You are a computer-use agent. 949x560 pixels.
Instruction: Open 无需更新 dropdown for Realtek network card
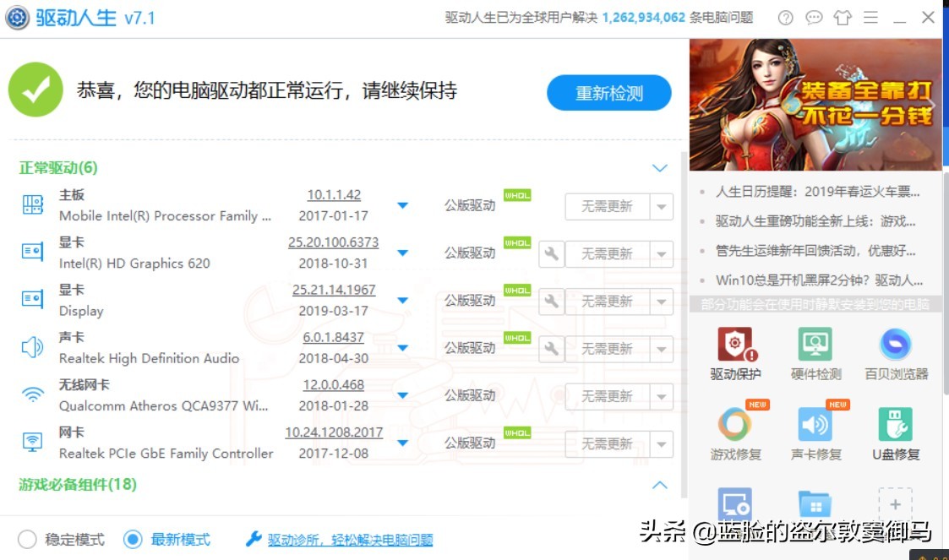661,443
